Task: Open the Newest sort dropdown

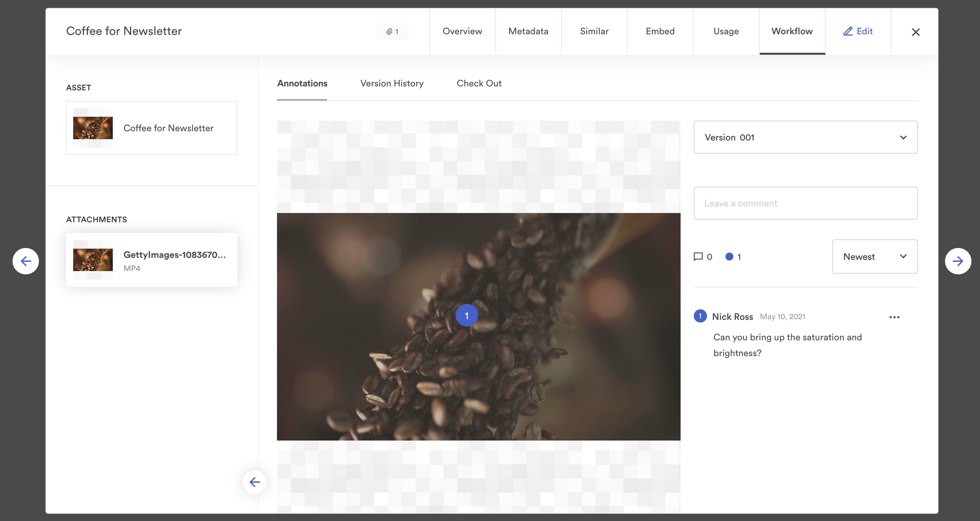Action: point(874,257)
